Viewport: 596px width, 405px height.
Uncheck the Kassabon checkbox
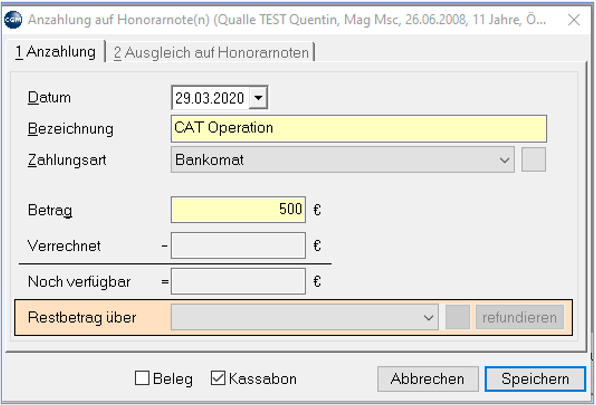tap(218, 378)
